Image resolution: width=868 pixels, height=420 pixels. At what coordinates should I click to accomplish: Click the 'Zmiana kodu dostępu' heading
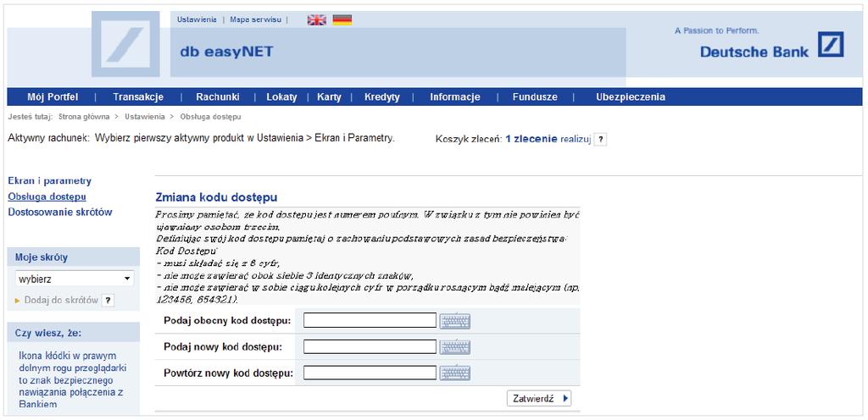(216, 197)
